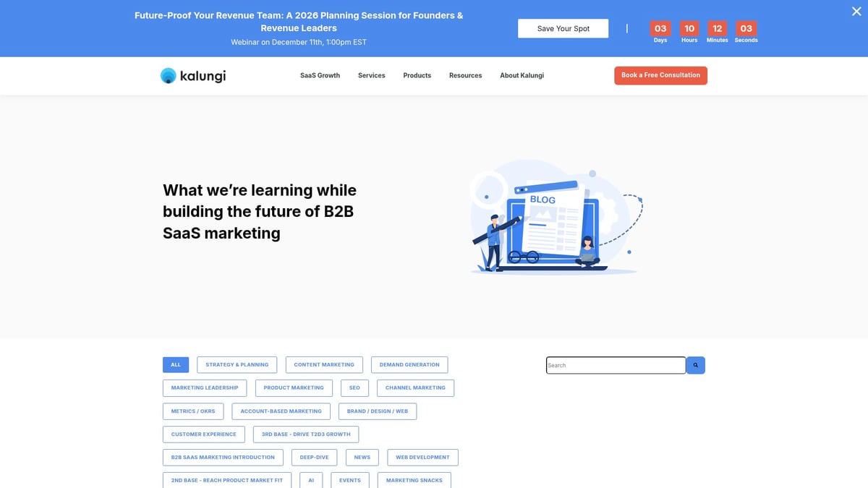The width and height of the screenshot is (868, 488).
Task: Expand the Resources menu
Action: point(465,75)
